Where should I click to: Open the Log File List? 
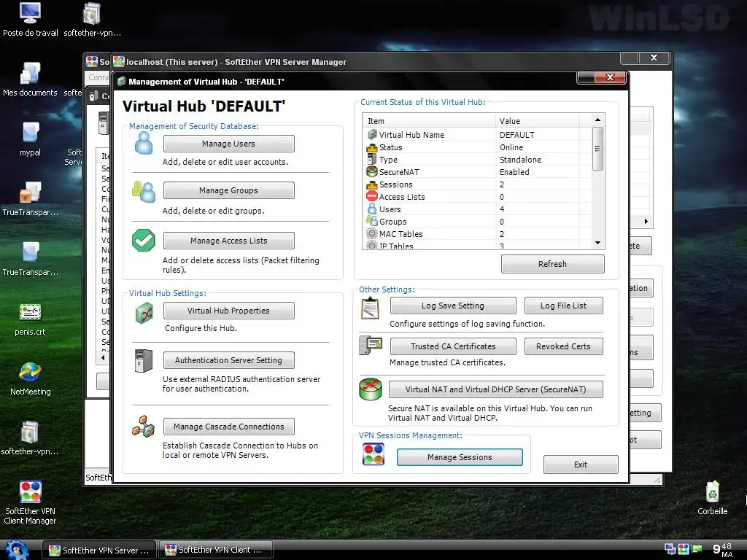564,306
